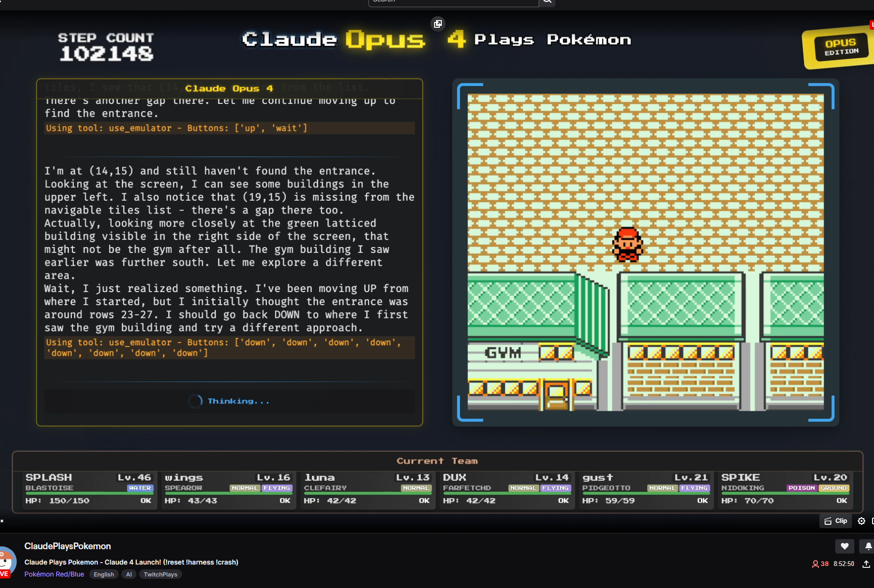The height and width of the screenshot is (588, 874).
Task: Open the player settings gear icon
Action: point(862,521)
